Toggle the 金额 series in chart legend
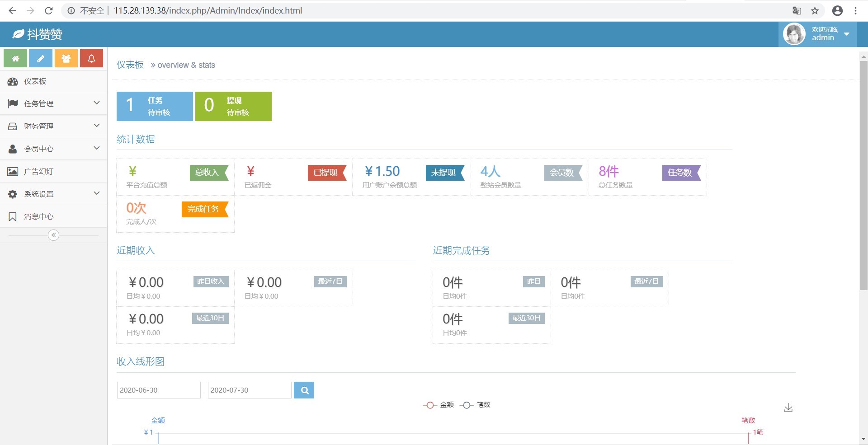868x445 pixels. pos(438,405)
